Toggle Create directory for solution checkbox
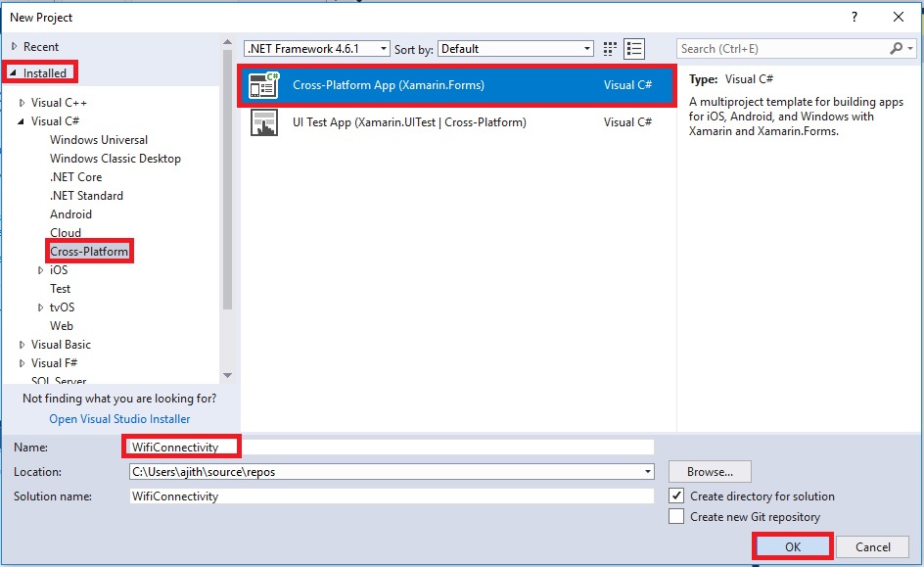The width and height of the screenshot is (924, 567). point(676,496)
